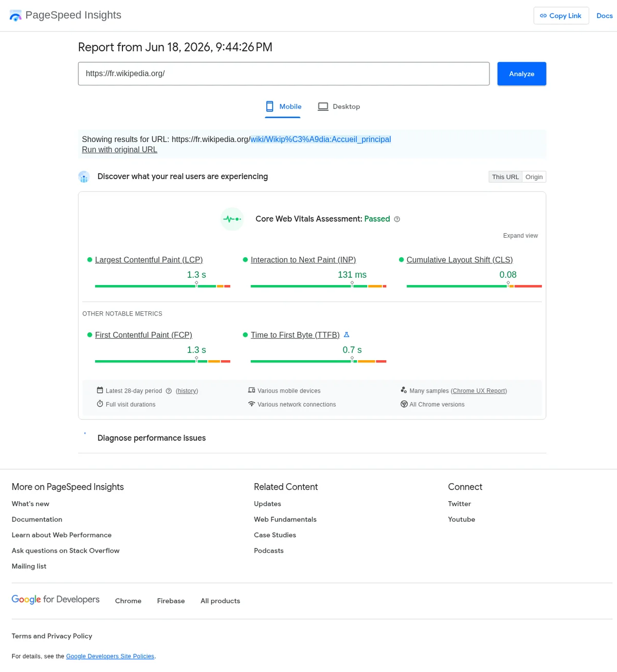Click the real users experience icon
This screenshot has width=617, height=672.
[x=84, y=177]
